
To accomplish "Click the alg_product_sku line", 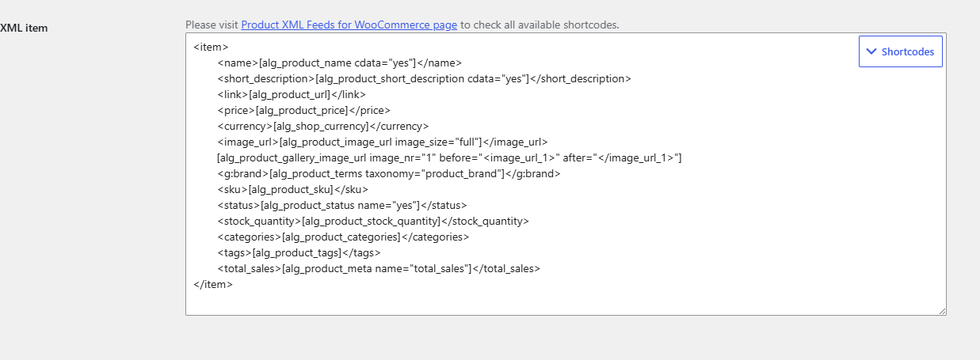I will click(x=292, y=190).
